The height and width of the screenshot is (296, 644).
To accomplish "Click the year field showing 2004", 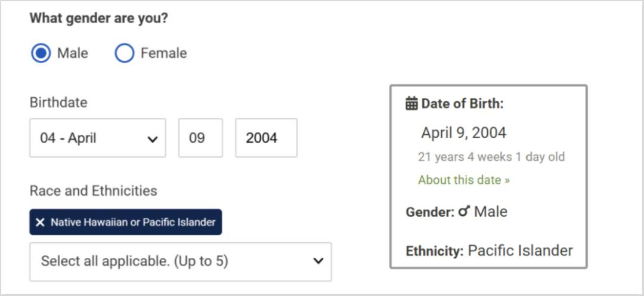I will (266, 138).
